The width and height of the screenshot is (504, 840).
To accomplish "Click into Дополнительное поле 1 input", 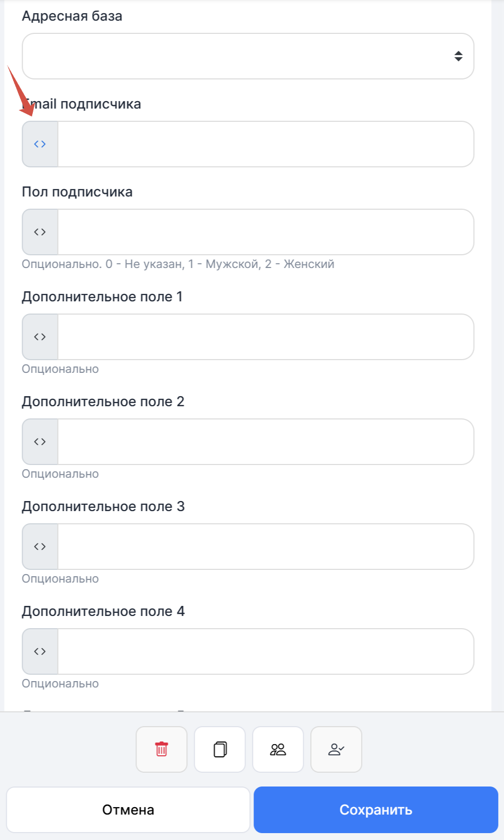I will click(x=265, y=337).
